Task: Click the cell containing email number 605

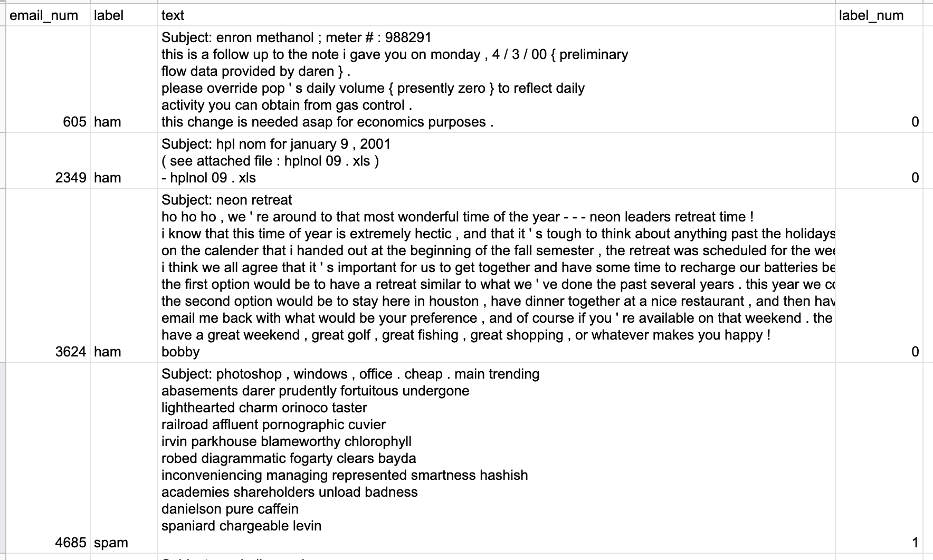Action: pos(47,79)
